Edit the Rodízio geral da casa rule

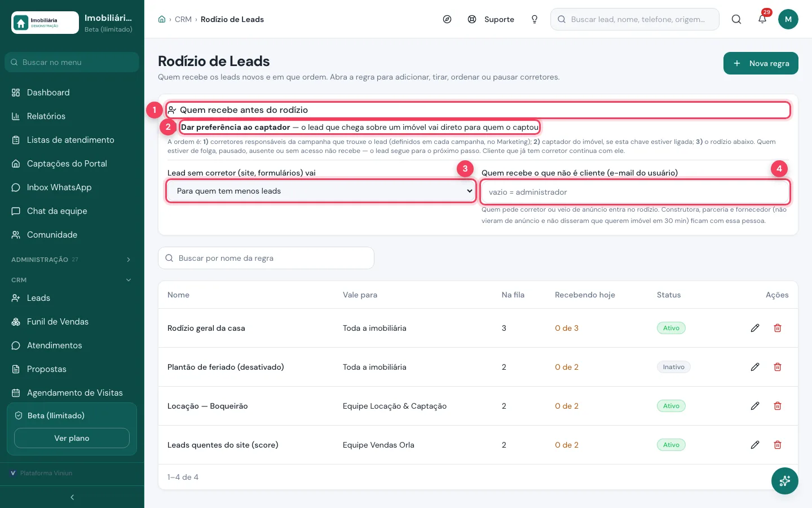pyautogui.click(x=755, y=328)
